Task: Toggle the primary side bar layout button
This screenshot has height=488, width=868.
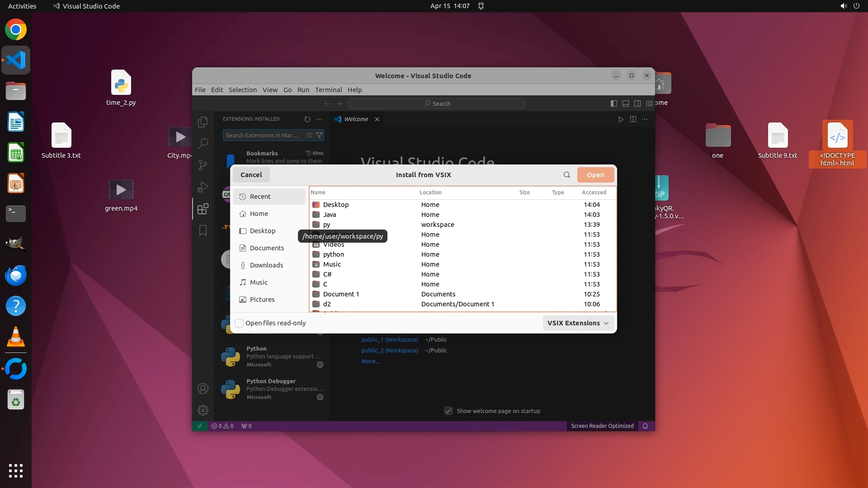Action: point(613,103)
